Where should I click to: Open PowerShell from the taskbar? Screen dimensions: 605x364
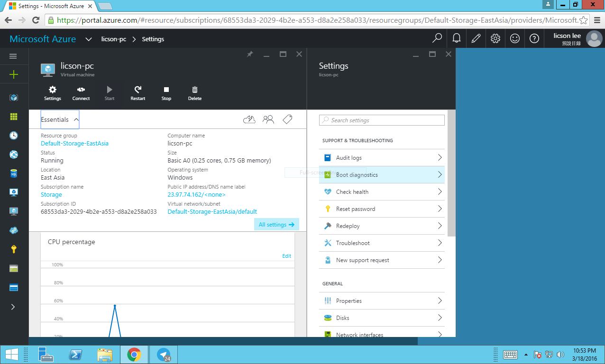[x=76, y=355]
